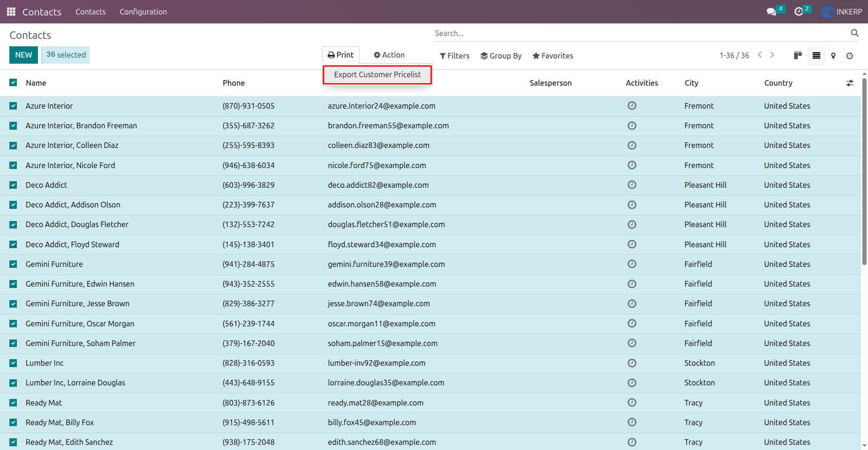This screenshot has height=450, width=868.
Task: Open the apps grid menu icon
Action: click(11, 12)
